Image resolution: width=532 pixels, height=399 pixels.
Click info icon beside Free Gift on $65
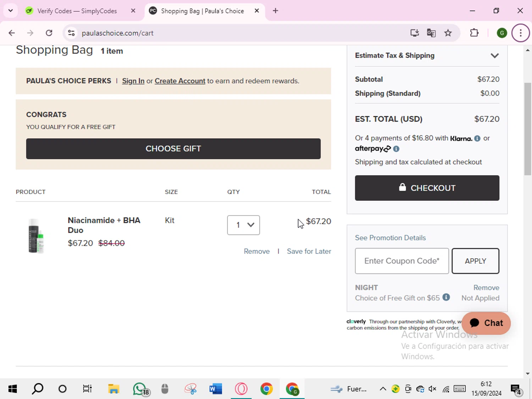point(446,297)
